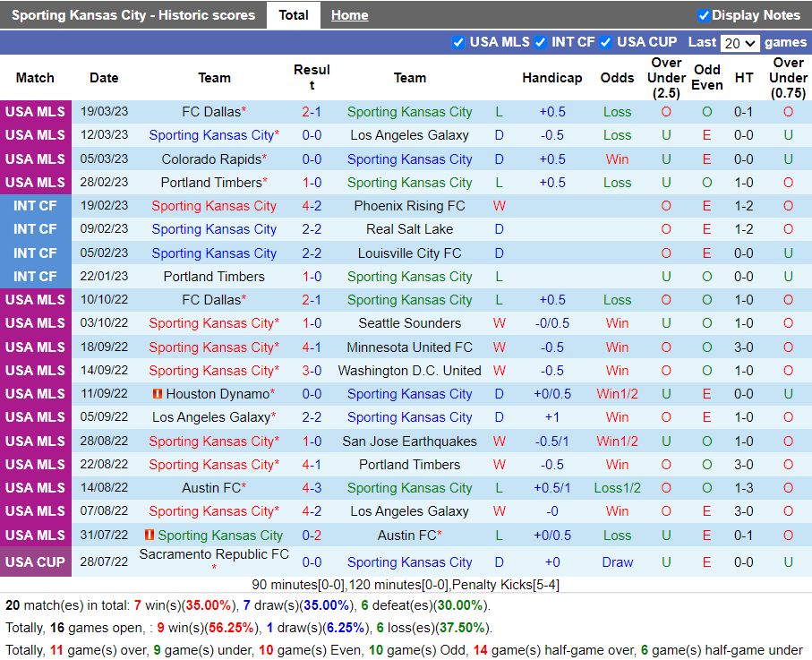Open the Washington D.C. United team link
The height and width of the screenshot is (660, 812).
coord(409,371)
